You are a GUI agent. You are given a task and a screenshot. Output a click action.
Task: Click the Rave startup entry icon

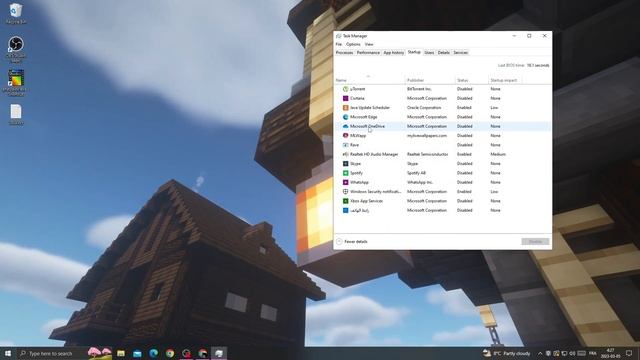[345, 145]
